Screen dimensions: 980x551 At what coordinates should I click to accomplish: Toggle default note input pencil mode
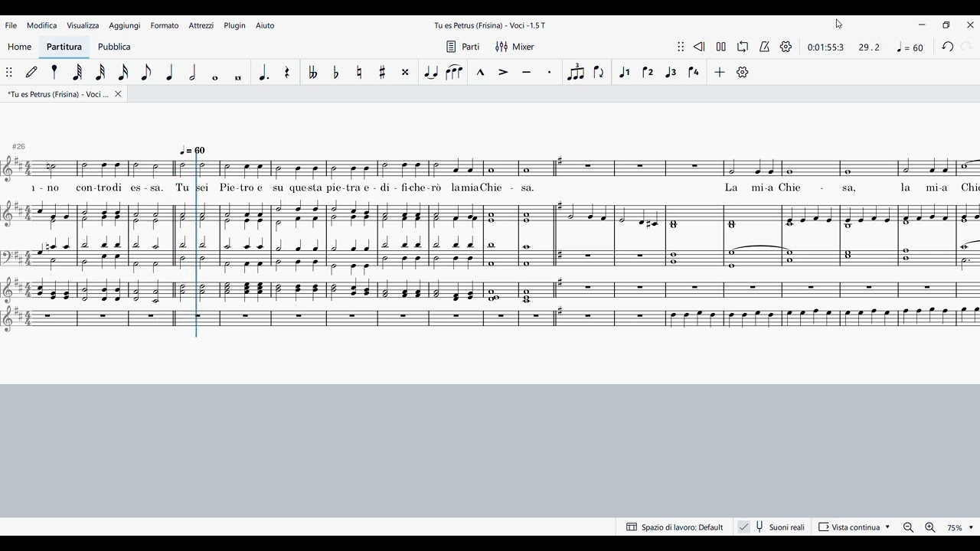(31, 72)
